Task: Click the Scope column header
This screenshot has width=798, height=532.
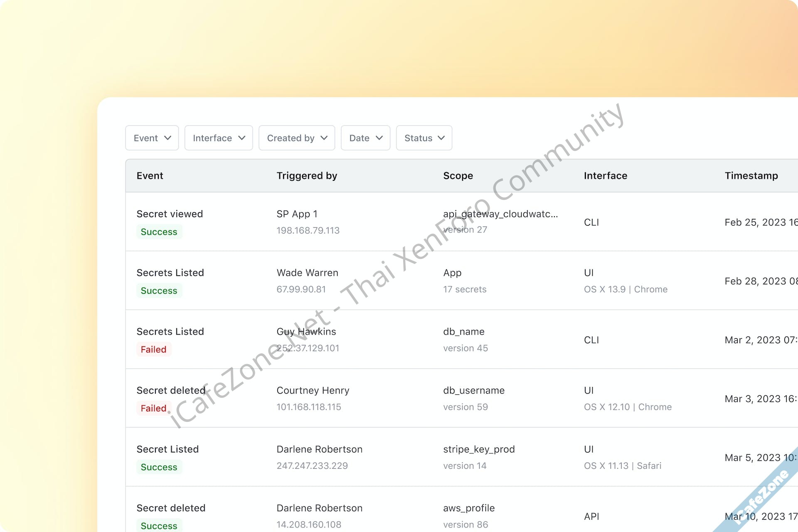Action: [458, 176]
